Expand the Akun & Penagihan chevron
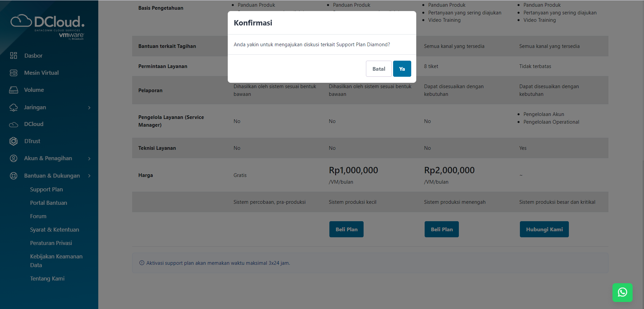644x309 pixels. [89, 159]
